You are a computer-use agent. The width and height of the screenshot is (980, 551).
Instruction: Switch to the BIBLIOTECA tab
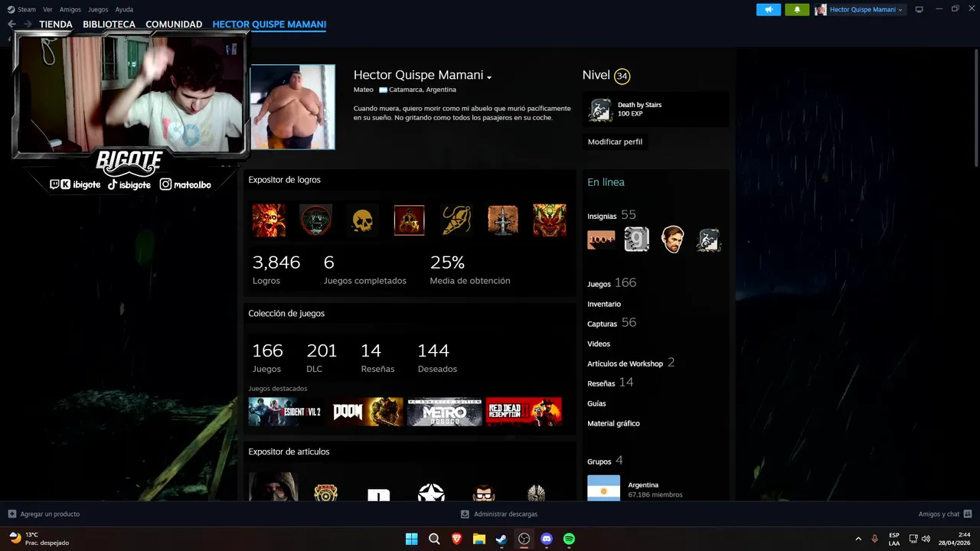pos(109,24)
